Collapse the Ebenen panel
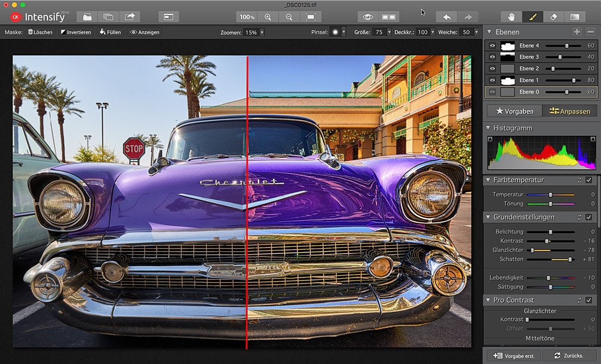Screen dimensions: 601x364 click(x=489, y=32)
